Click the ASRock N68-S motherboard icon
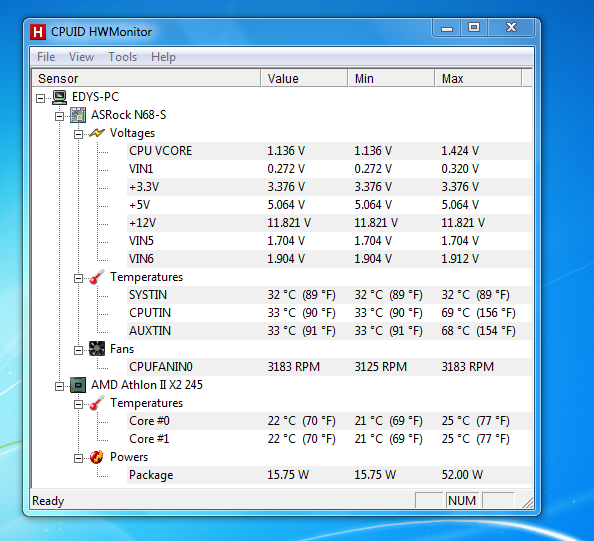Screen dimensions: 594x541 pos(78,115)
